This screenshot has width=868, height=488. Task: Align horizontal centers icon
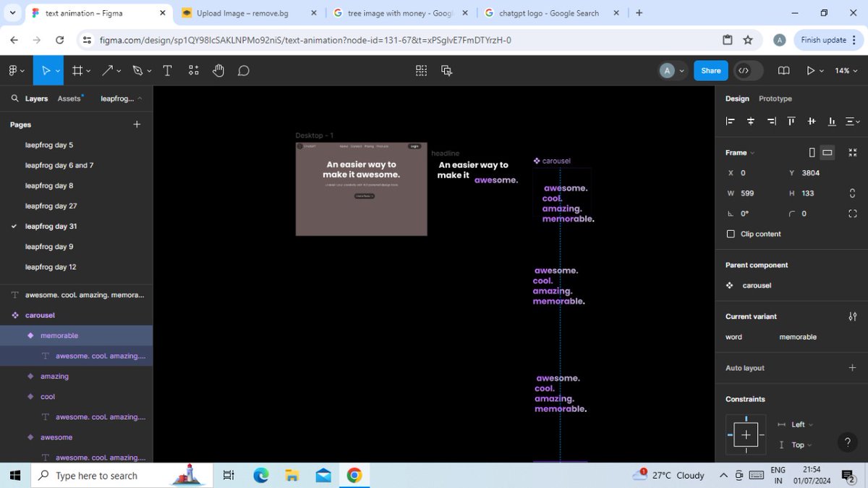pyautogui.click(x=751, y=122)
